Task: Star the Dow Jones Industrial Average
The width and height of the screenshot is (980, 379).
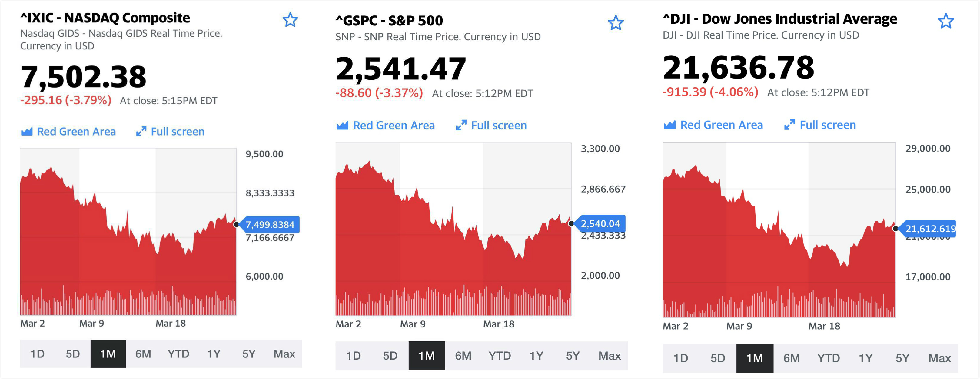Action: coord(946,21)
